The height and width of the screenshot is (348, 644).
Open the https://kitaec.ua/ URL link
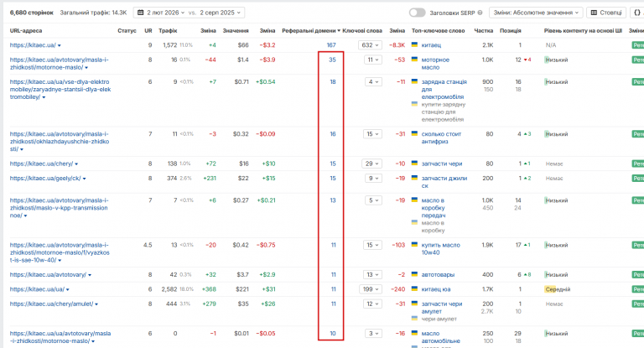[33, 45]
